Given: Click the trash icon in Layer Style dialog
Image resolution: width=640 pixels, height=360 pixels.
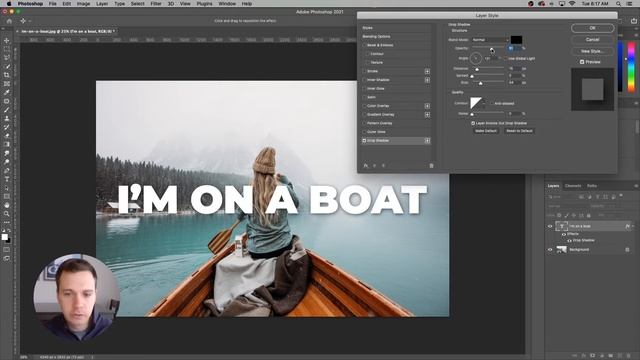Looking at the screenshot, I should coord(431,166).
